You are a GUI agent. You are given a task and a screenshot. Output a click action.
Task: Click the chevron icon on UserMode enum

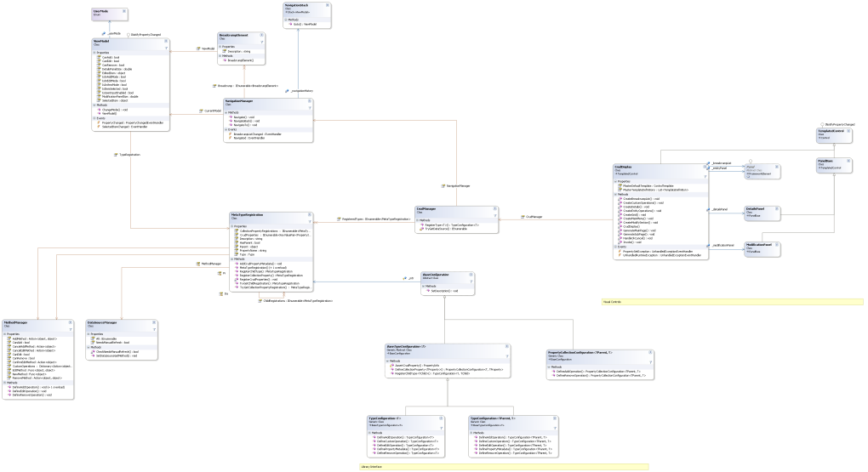pyautogui.click(x=124, y=11)
